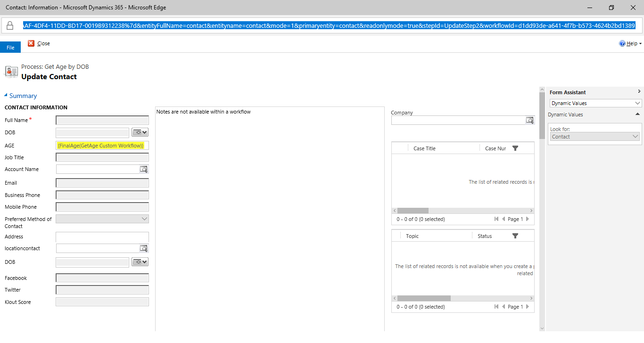The width and height of the screenshot is (644, 343).
Task: Go to previous page in Topic grid
Action: point(504,307)
